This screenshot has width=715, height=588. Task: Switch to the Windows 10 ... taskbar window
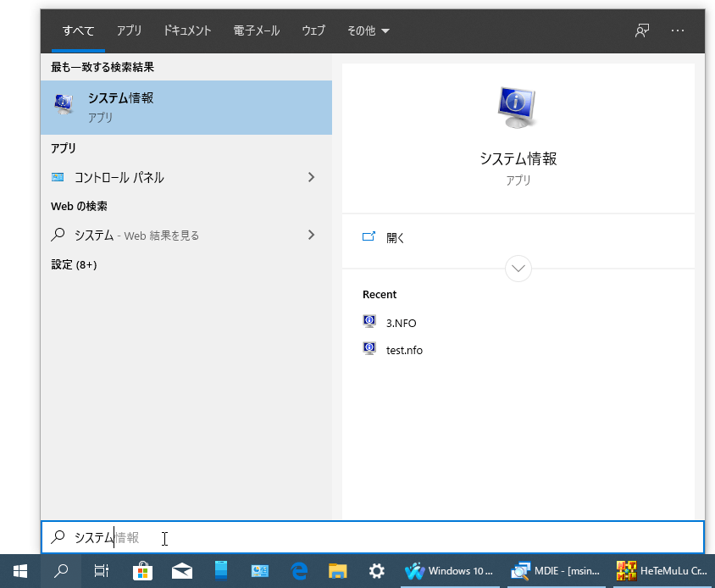[x=450, y=571]
